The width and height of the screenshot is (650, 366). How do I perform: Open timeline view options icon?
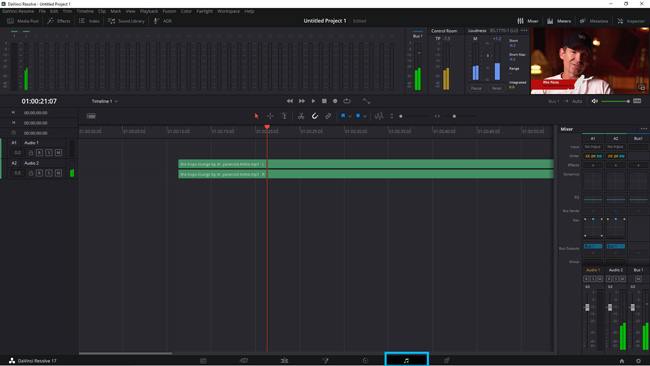pos(91,116)
